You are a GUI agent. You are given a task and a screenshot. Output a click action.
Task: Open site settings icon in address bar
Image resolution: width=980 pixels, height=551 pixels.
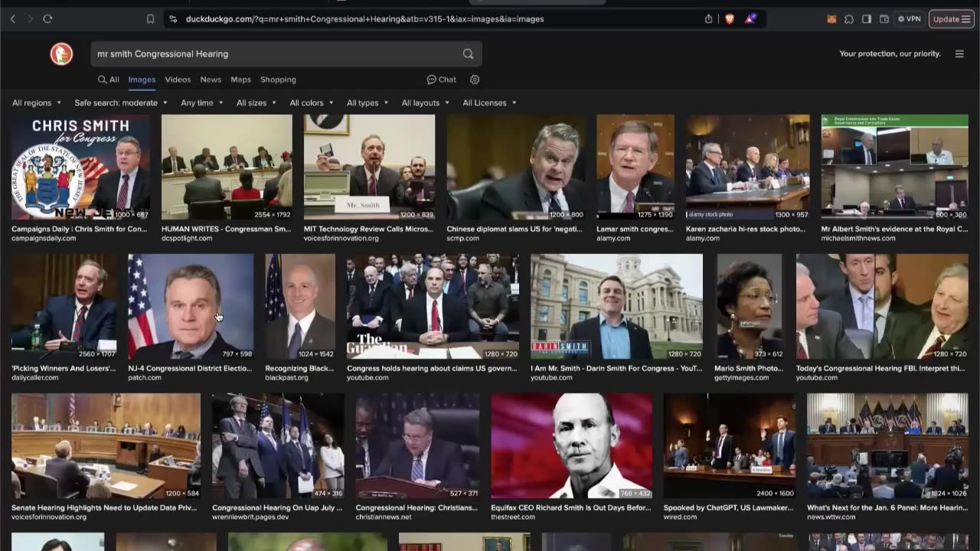click(173, 18)
